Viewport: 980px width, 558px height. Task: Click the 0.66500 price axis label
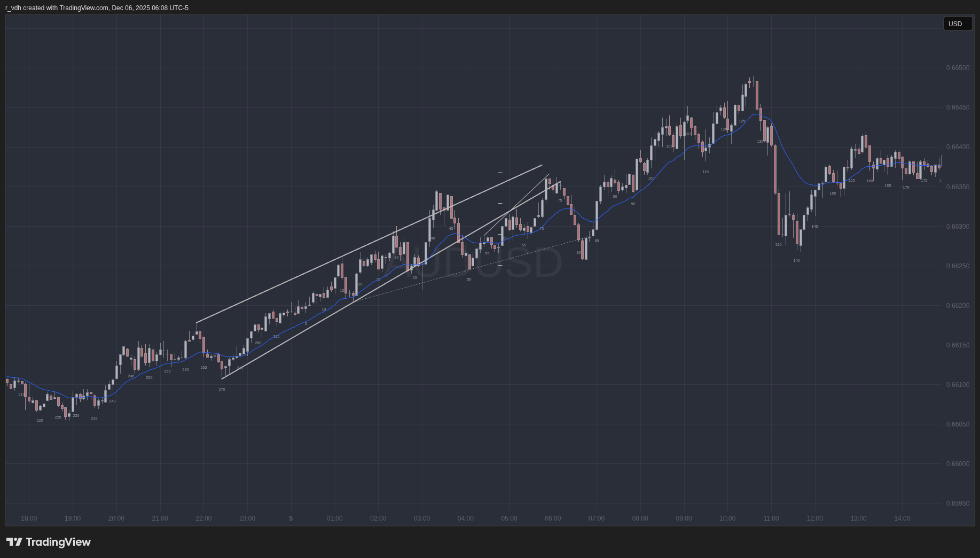coord(958,68)
